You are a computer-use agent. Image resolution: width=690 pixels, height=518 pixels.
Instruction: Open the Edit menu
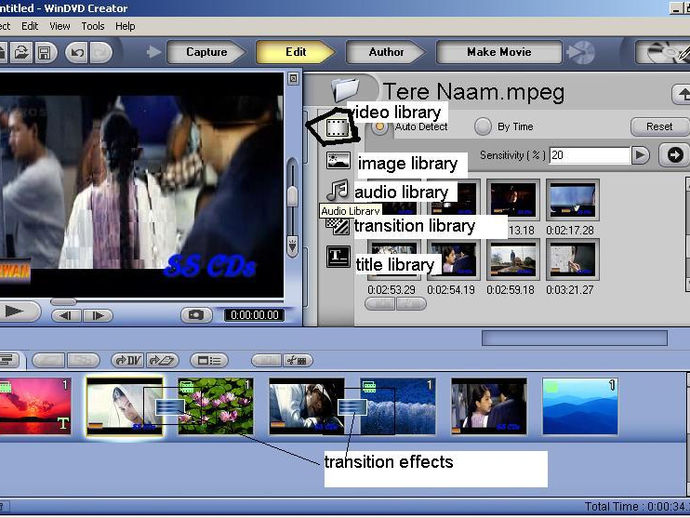click(x=29, y=26)
